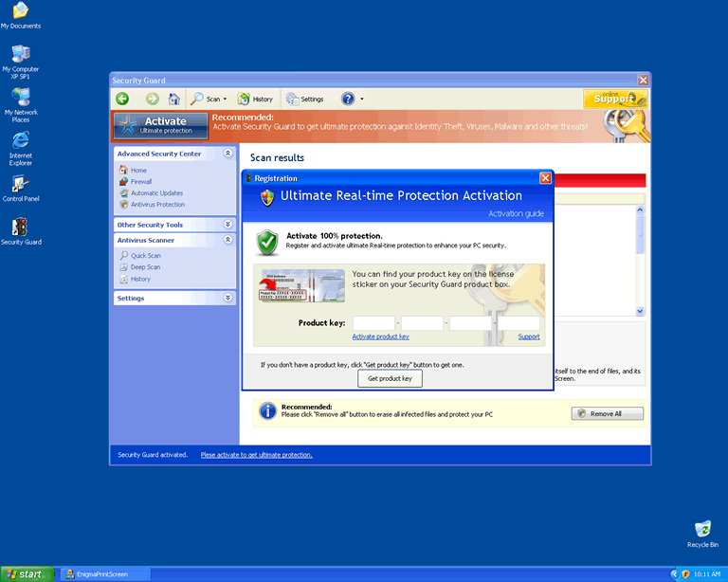Open Settings from the toolbar
728x582 pixels.
tap(305, 99)
